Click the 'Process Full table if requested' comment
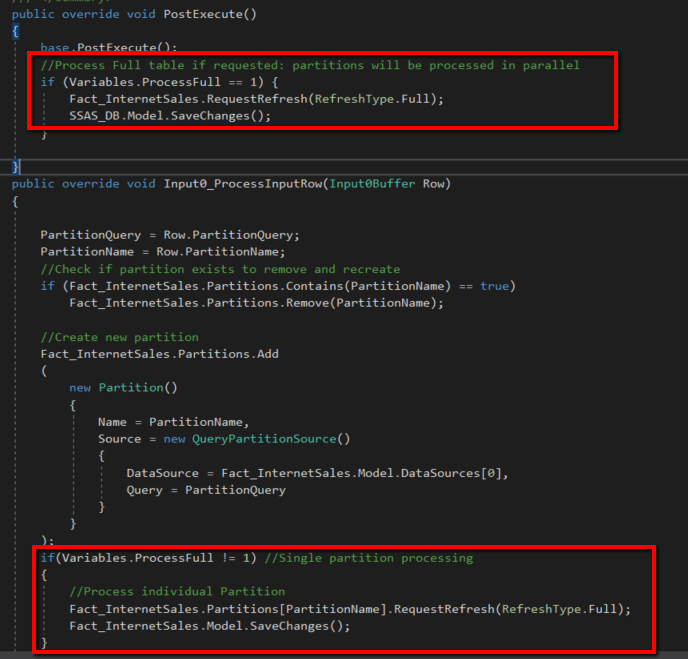Image resolution: width=688 pixels, height=659 pixels. 310,65
